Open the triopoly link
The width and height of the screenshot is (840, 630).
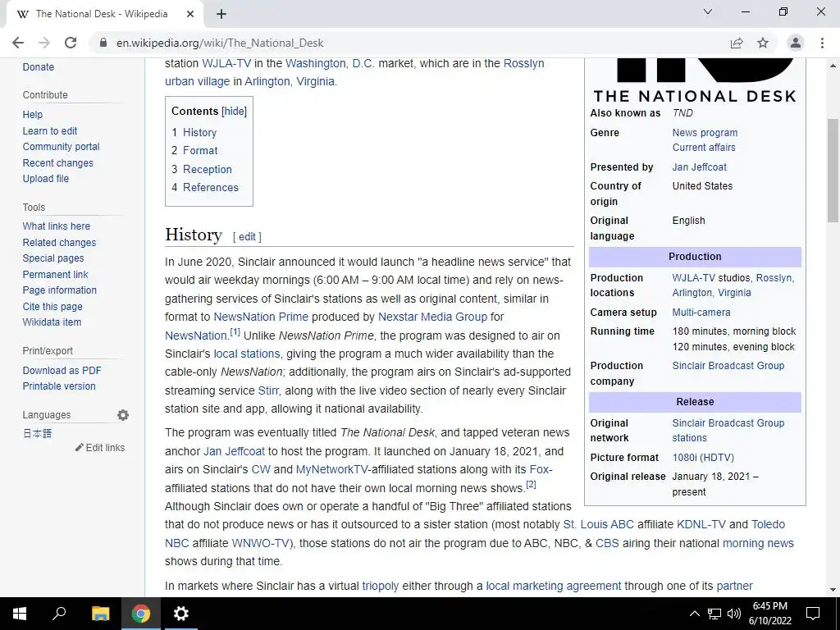click(381, 586)
